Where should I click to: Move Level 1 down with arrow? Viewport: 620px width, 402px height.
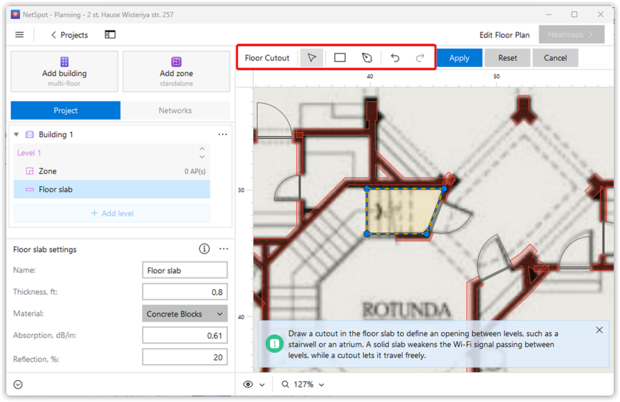point(202,157)
